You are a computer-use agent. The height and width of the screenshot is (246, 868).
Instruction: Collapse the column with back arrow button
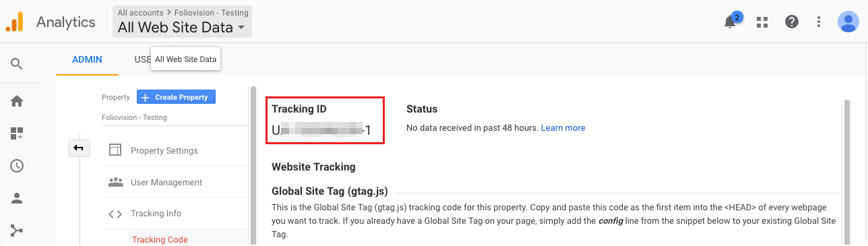click(x=79, y=148)
